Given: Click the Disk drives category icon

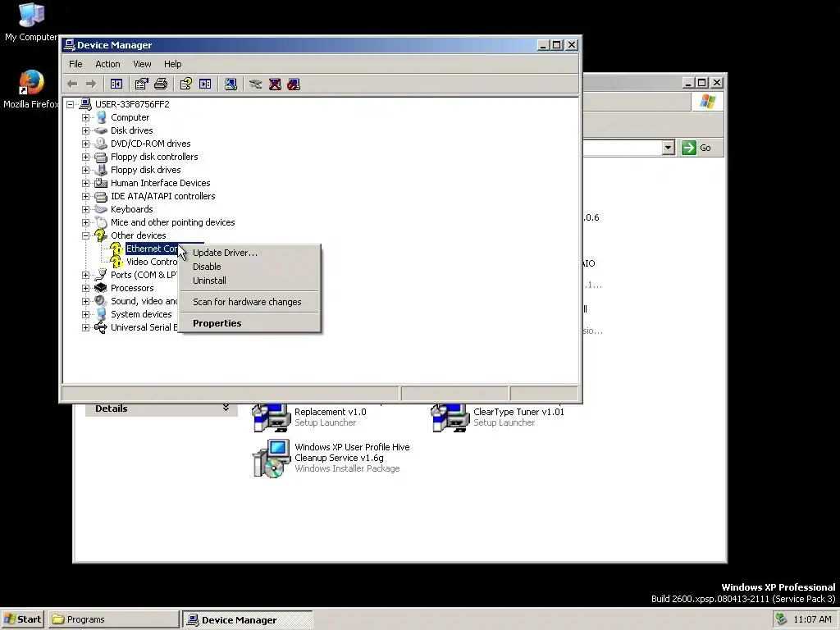Looking at the screenshot, I should [101, 130].
